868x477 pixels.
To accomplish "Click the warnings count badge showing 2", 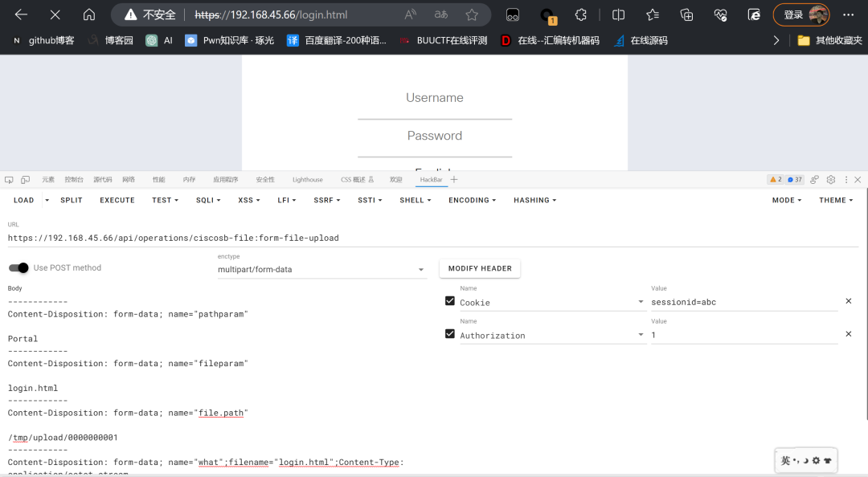I will (776, 179).
